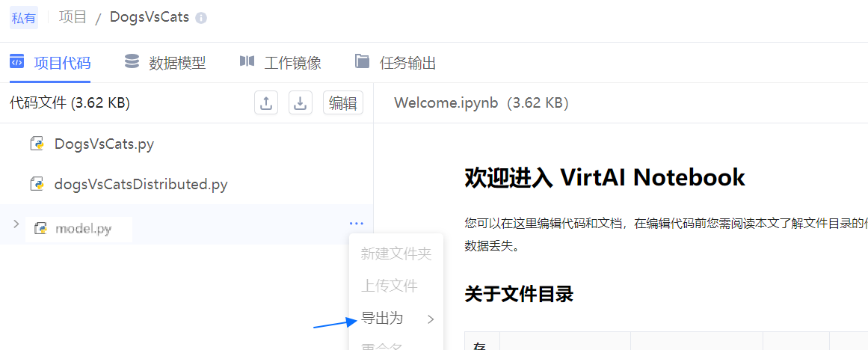This screenshot has width=868, height=350.
Task: Select the 导出为 menu entry
Action: tap(382, 319)
